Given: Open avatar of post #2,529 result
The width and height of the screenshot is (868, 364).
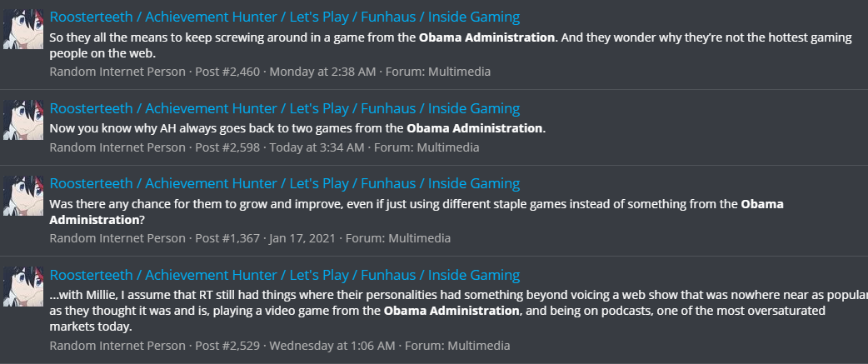Looking at the screenshot, I should (23, 287).
